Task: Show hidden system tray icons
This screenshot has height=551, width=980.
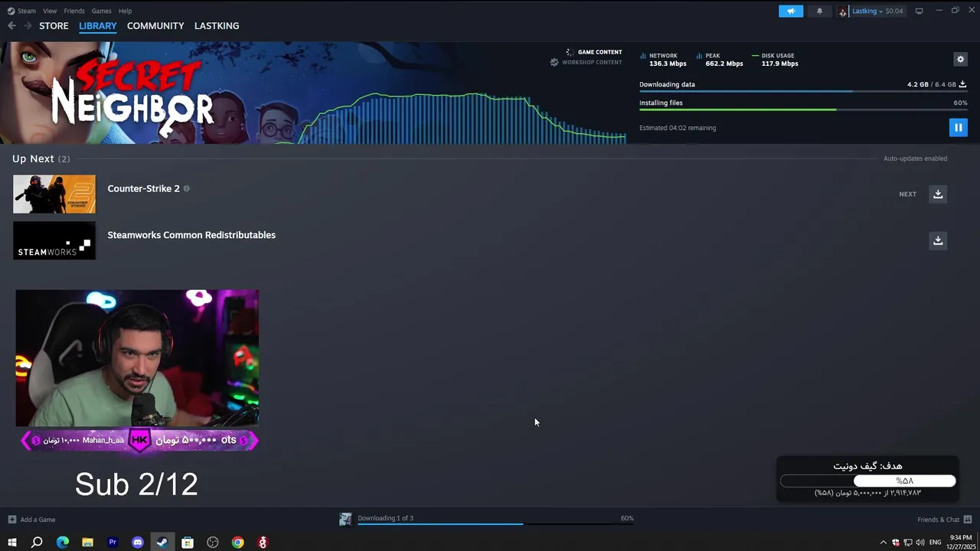Action: 883,543
